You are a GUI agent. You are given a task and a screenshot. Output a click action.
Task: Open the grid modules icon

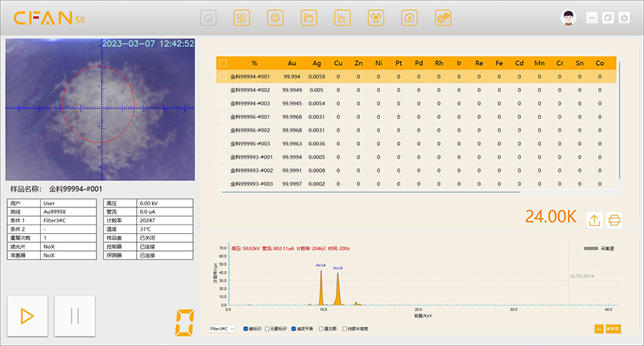pos(242,18)
